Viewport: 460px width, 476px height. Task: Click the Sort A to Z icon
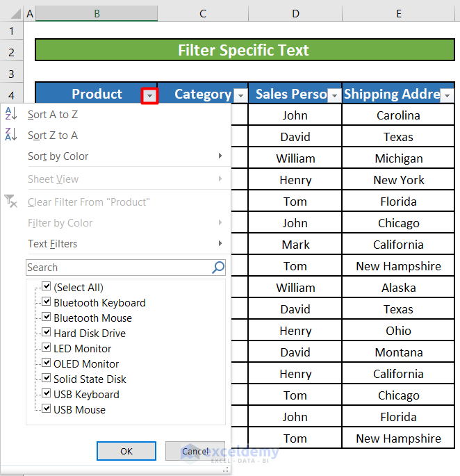[x=10, y=115]
